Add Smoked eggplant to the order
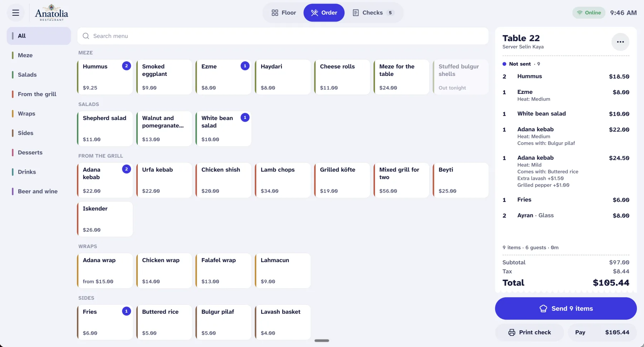 tap(164, 77)
